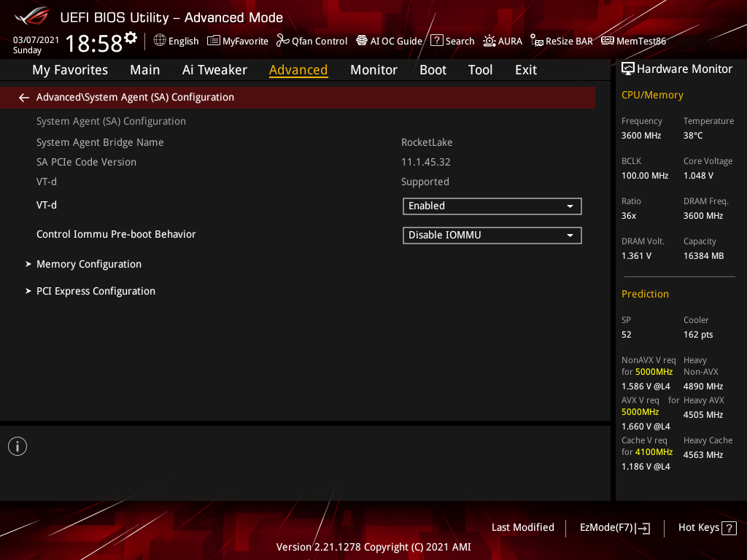Click the Hardware Monitor display icon
The width and height of the screenshot is (747, 560).
point(628,69)
